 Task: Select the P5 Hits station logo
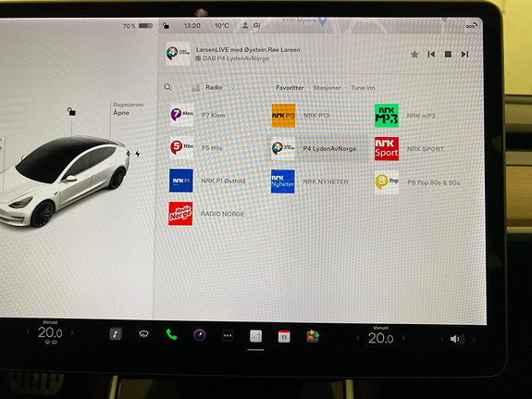click(181, 147)
